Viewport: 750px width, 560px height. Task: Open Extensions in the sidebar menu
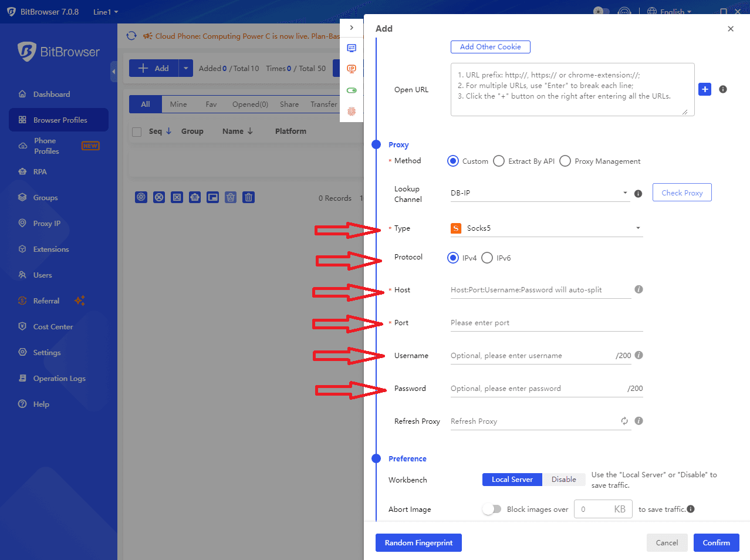click(x=51, y=249)
